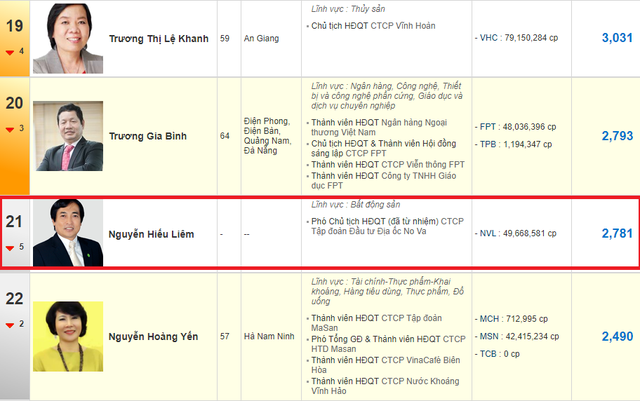The height and width of the screenshot is (401, 640).
Task: Click the red down arrow under rank 22
Action: pyautogui.click(x=10, y=325)
